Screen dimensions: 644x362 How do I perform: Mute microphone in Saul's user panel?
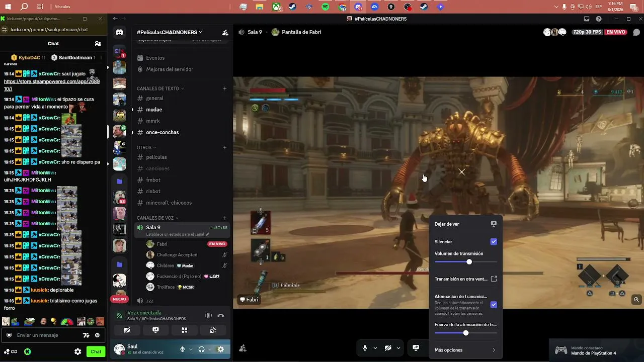(x=183, y=349)
